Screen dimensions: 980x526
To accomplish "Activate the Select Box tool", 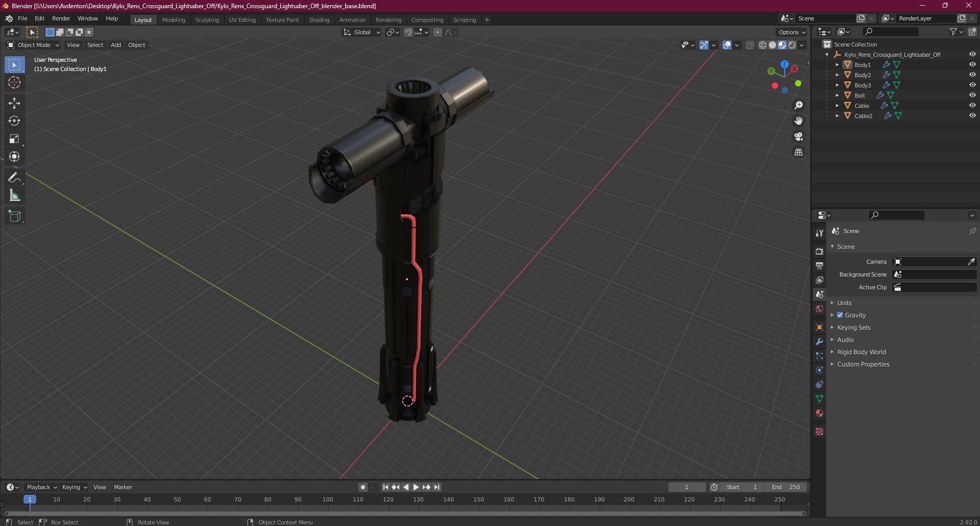I will click(x=14, y=65).
